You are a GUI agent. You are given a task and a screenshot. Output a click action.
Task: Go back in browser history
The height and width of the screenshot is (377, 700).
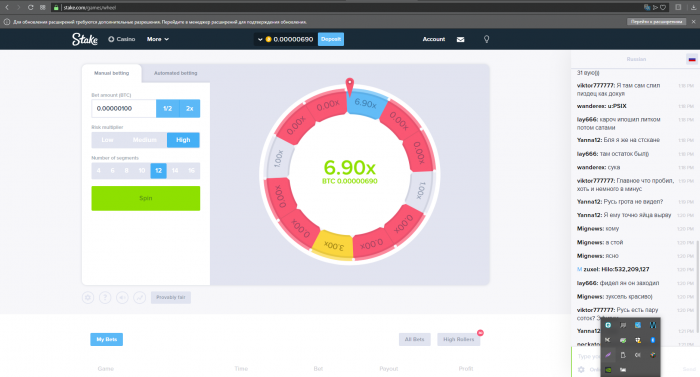7,7
